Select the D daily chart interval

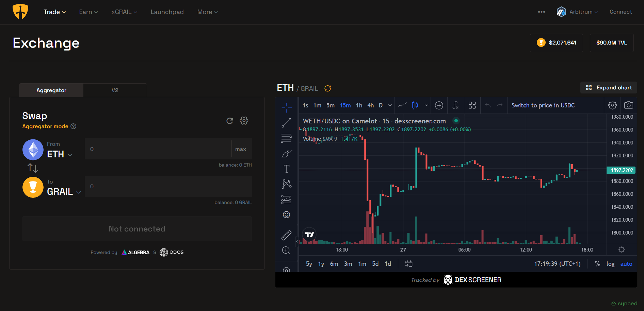381,105
